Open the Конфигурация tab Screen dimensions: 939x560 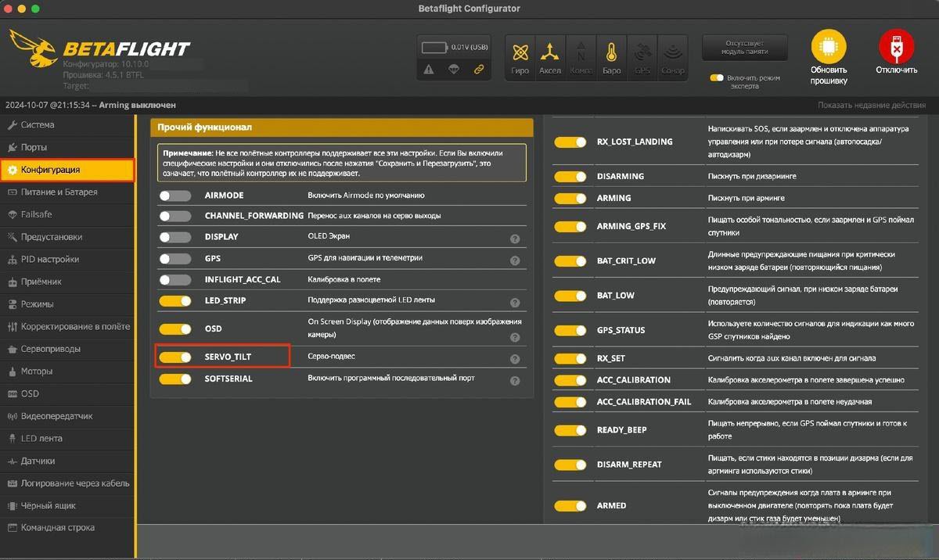67,170
